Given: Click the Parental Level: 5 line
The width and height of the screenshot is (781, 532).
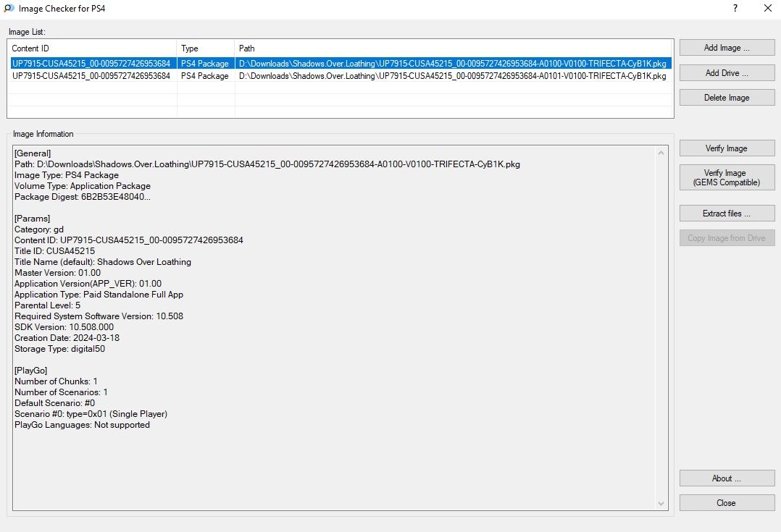Looking at the screenshot, I should click(47, 305).
